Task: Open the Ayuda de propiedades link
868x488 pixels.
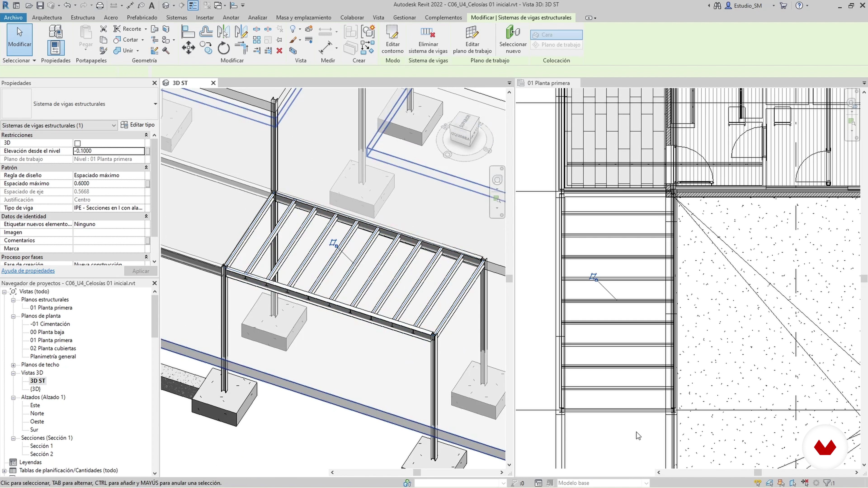Action: point(28,271)
